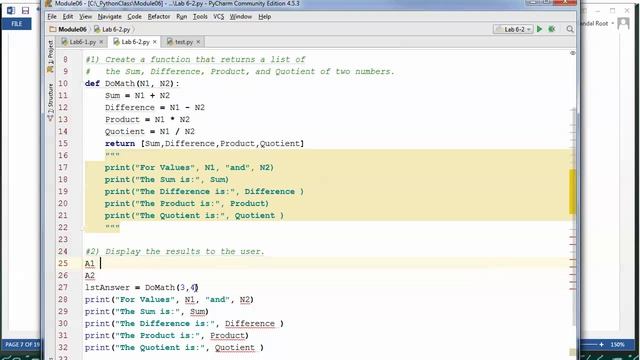Click line number 25 in the gutter
640x360 pixels.
63,263
